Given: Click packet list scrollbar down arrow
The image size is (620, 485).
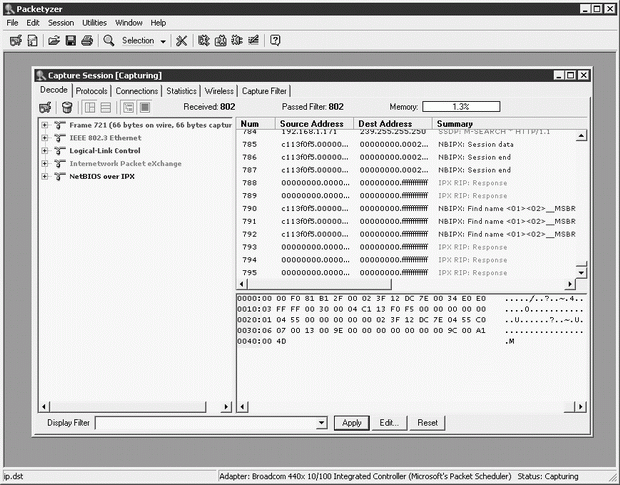Looking at the screenshot, I should point(581,273).
